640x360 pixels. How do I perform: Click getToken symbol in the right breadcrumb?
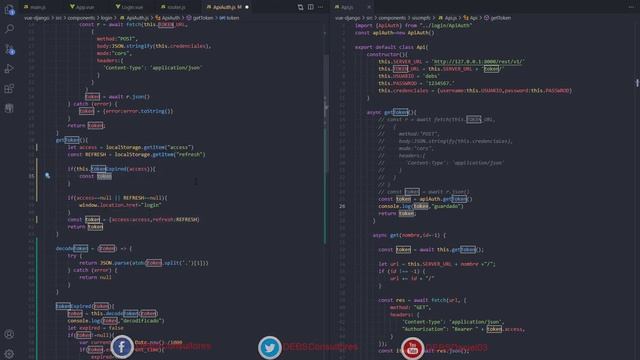click(497, 18)
